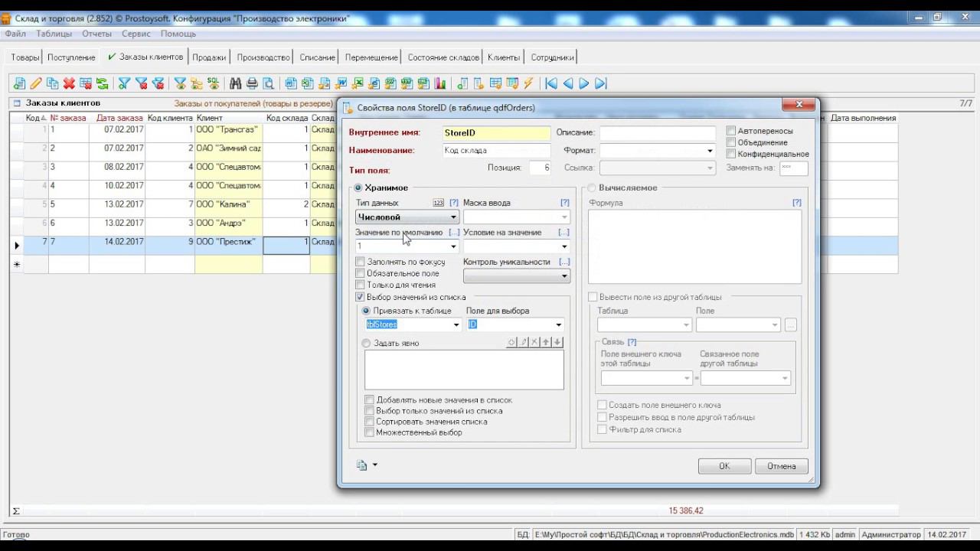Click the copy properties icon in dialog
This screenshot has width=980, height=551.
(361, 465)
